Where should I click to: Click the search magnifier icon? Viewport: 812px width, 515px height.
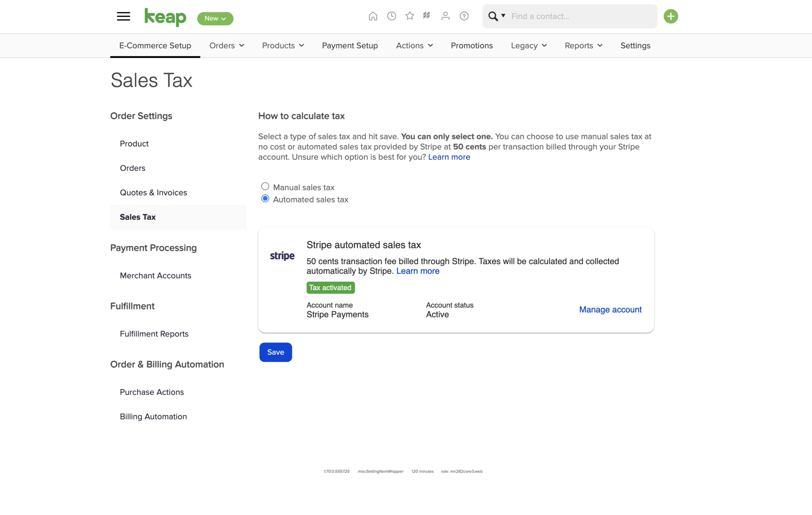pyautogui.click(x=493, y=16)
